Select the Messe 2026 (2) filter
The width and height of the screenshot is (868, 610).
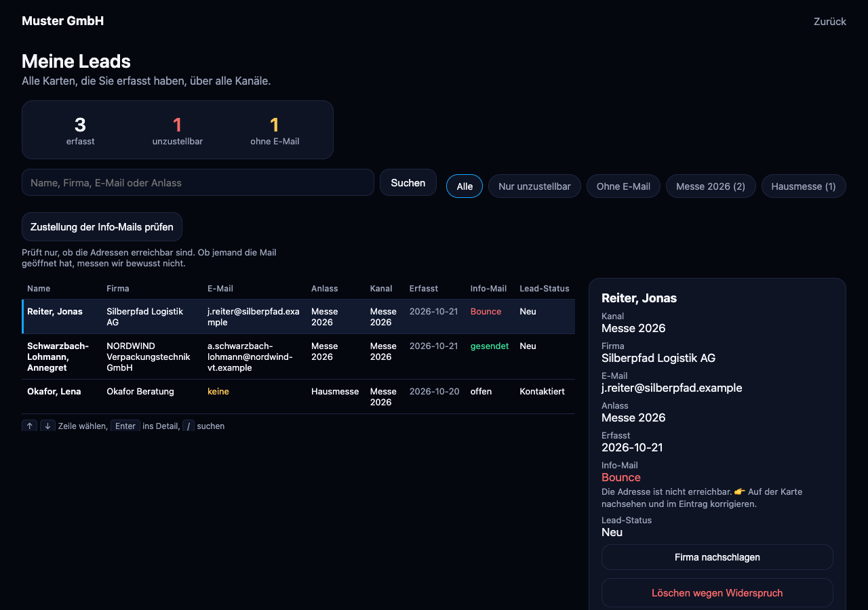(711, 186)
